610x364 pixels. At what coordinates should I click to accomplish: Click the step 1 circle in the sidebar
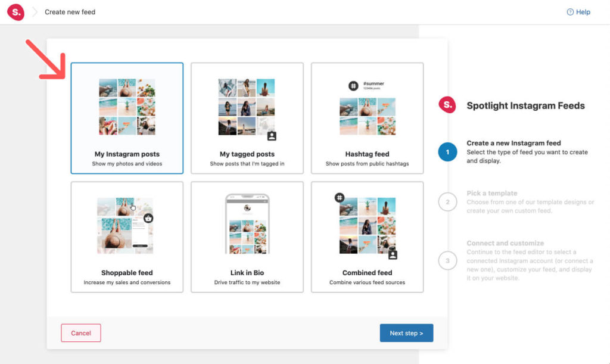(x=447, y=151)
